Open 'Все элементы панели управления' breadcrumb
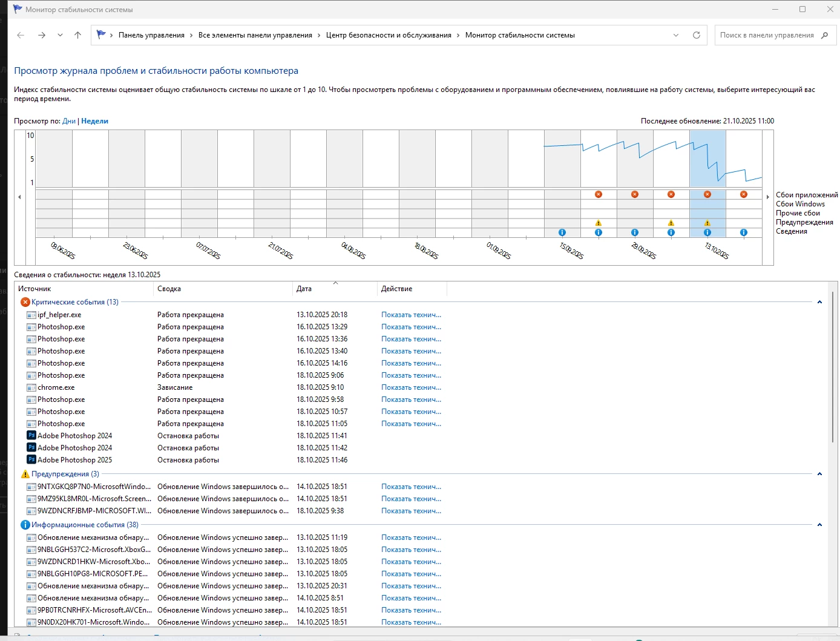Screen dimensions: 840x641 255,35
